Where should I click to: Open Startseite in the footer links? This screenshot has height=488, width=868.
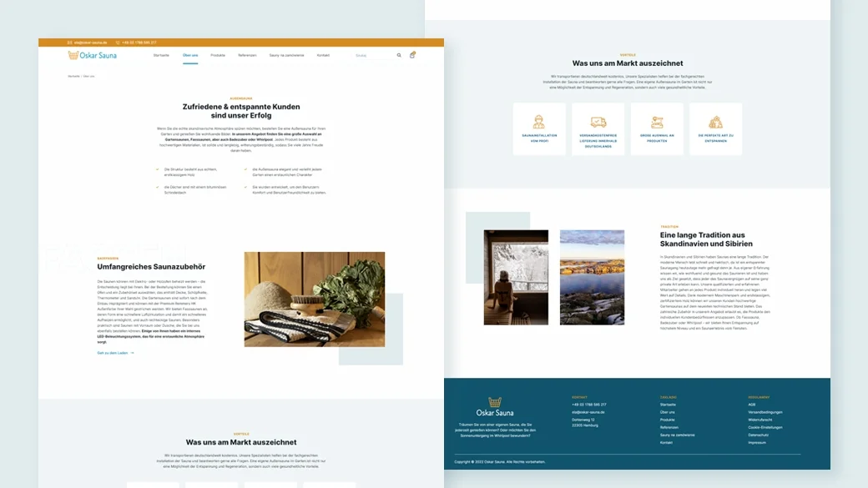pos(668,405)
